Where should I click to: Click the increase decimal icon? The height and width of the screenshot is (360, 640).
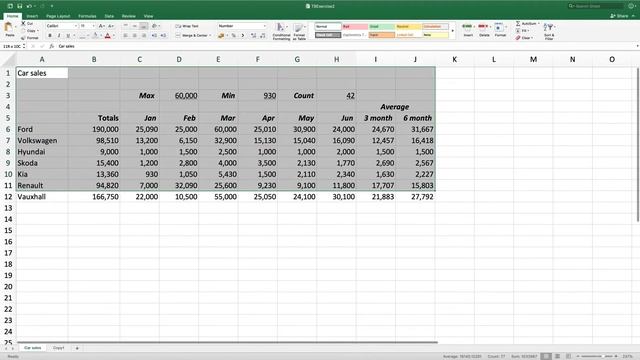(253, 36)
